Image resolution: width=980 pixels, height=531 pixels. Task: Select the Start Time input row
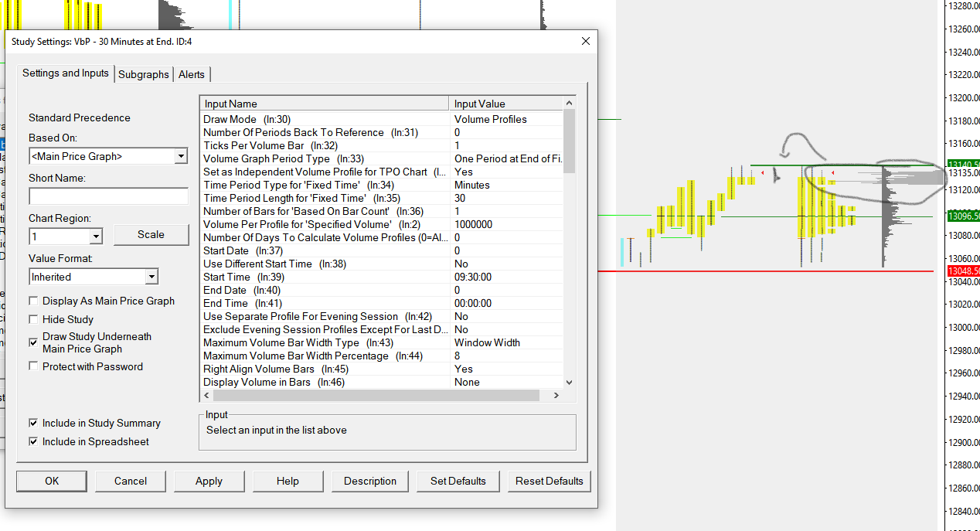tap(382, 277)
